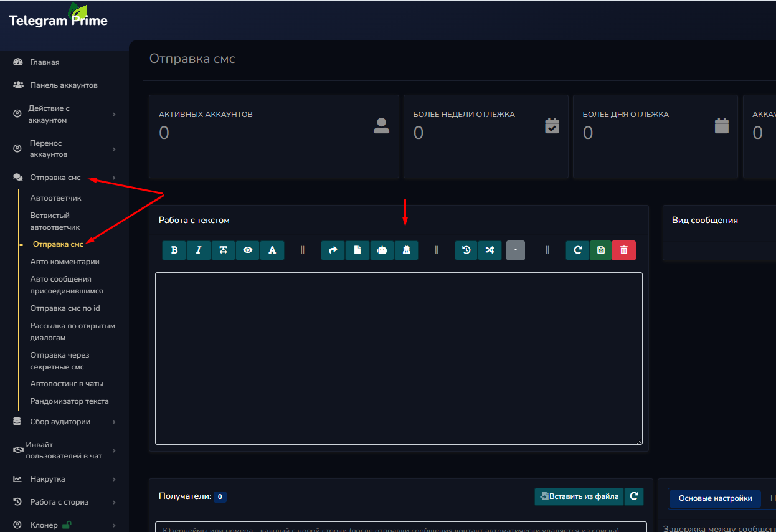Click inside the message text area
This screenshot has height=532, width=776.
pyautogui.click(x=399, y=358)
